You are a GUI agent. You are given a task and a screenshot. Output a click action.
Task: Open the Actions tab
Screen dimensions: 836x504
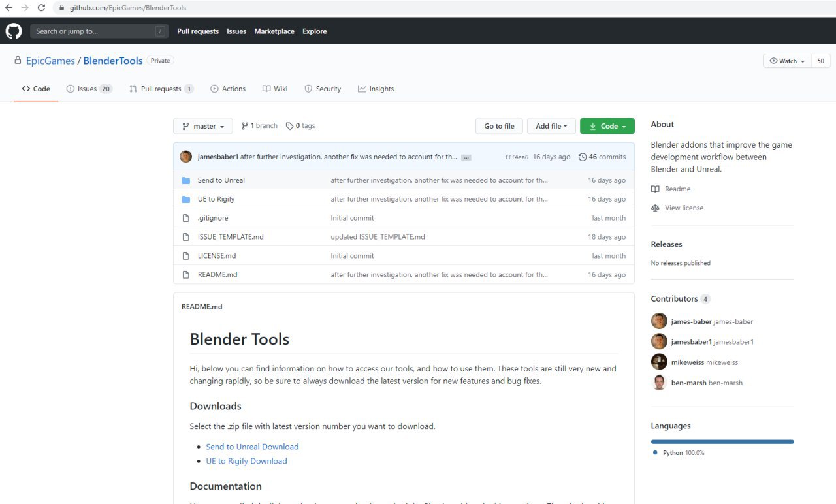click(x=228, y=89)
